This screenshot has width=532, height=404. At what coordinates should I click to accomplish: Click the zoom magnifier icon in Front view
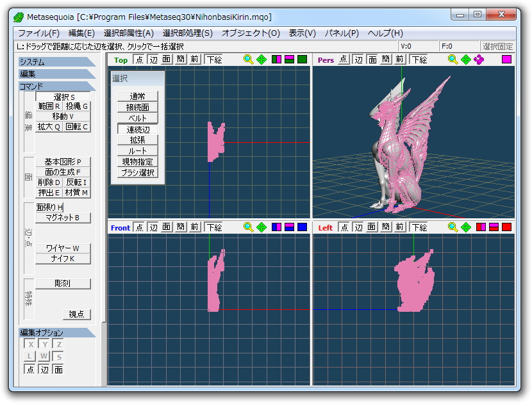point(248,227)
